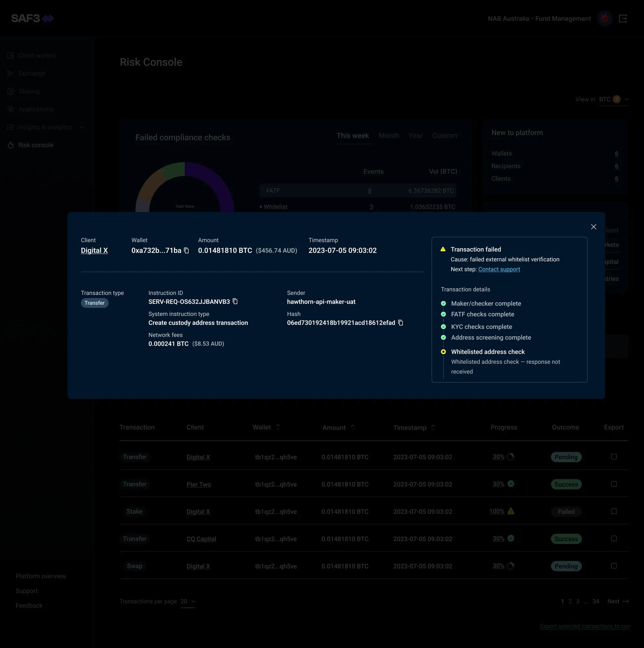This screenshot has height=648, width=644.
Task: Tick export checkbox for Swap row
Action: click(x=614, y=566)
